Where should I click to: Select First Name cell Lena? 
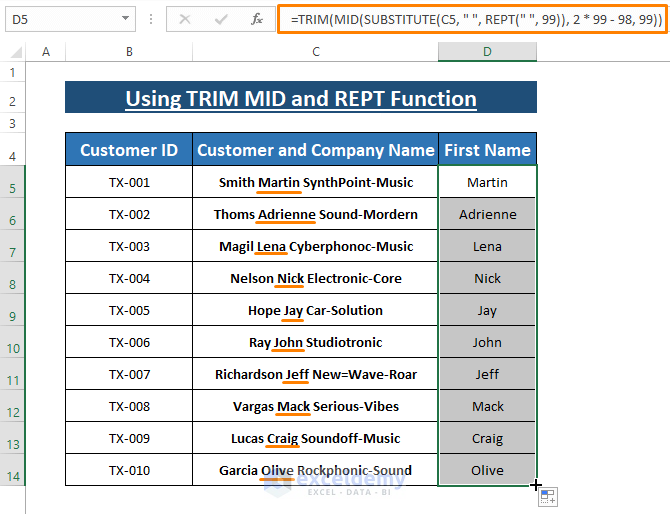click(x=487, y=246)
